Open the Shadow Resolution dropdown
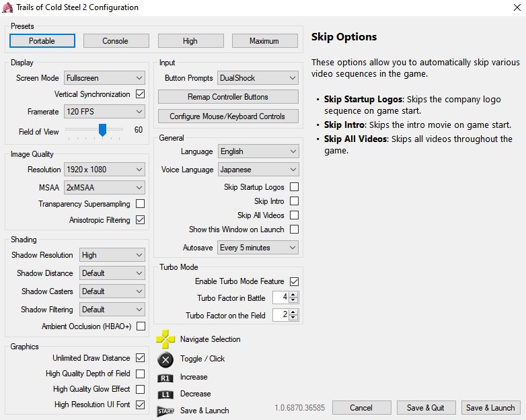 [x=112, y=255]
